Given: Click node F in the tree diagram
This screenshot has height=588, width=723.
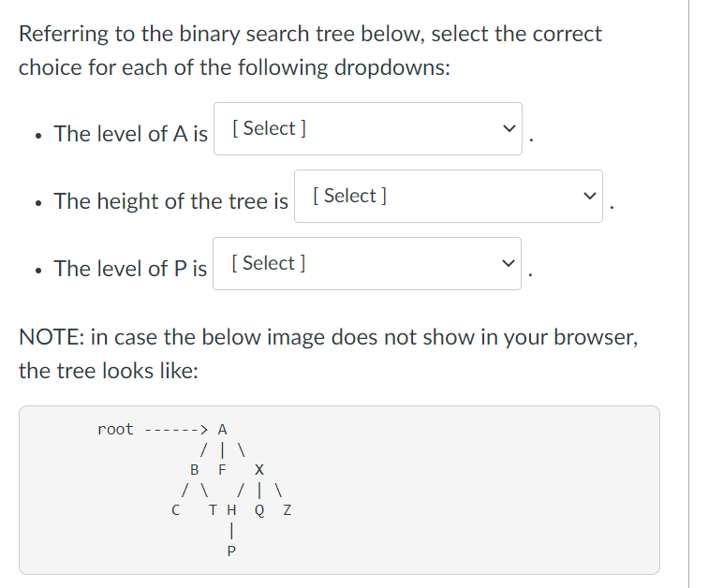Looking at the screenshot, I should [x=222, y=470].
